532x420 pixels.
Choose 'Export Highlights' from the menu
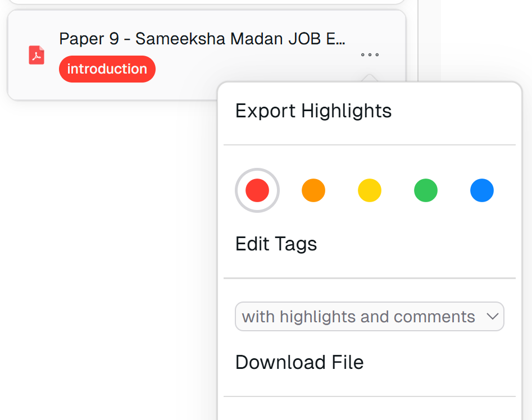pos(313,111)
